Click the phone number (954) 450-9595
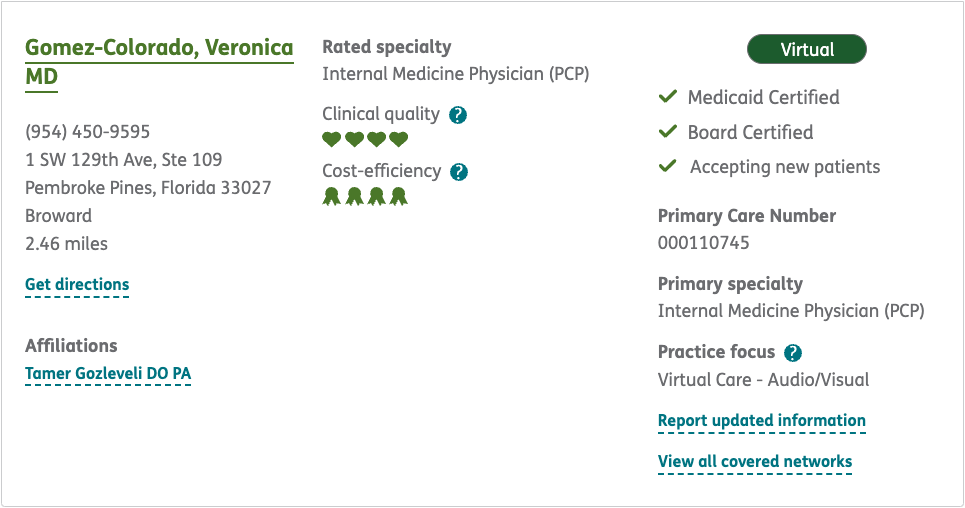Viewport: 965px width, 508px height. [88, 132]
